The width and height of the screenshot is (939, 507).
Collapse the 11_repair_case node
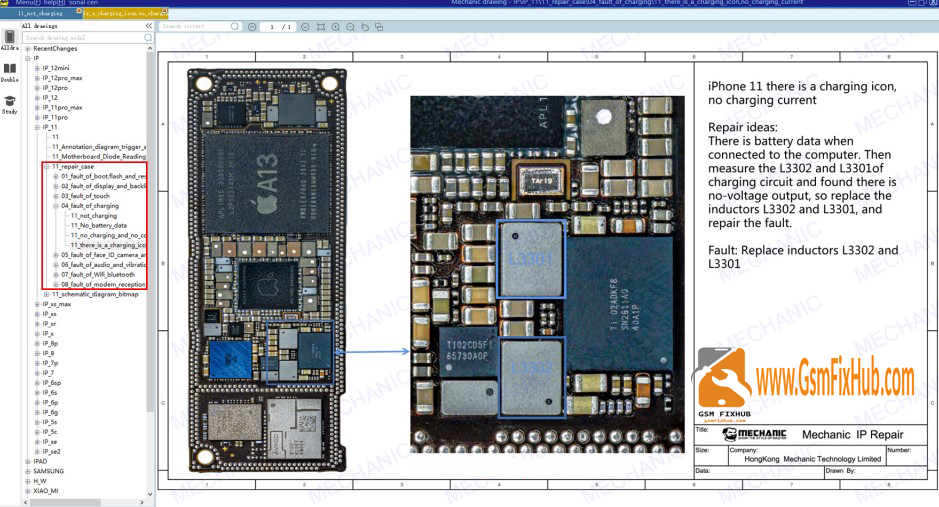[47, 166]
